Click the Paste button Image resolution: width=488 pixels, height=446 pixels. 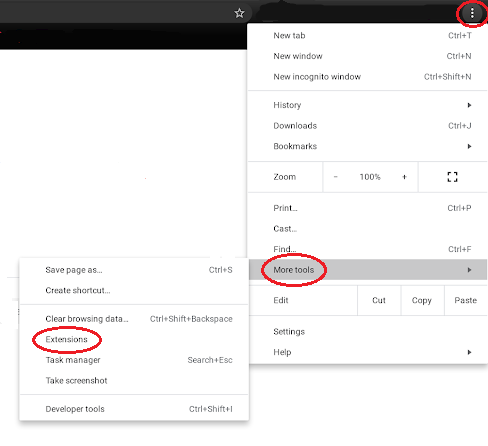pos(466,300)
